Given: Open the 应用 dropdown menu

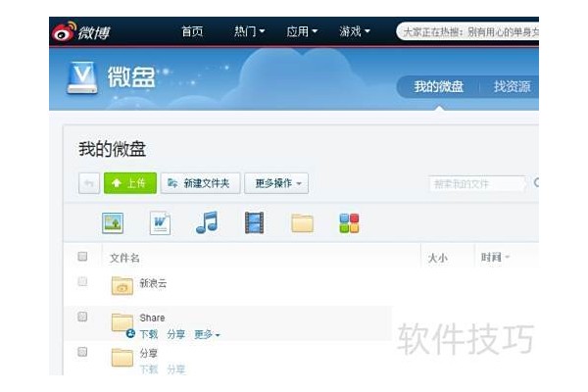Looking at the screenshot, I should pyautogui.click(x=302, y=31).
